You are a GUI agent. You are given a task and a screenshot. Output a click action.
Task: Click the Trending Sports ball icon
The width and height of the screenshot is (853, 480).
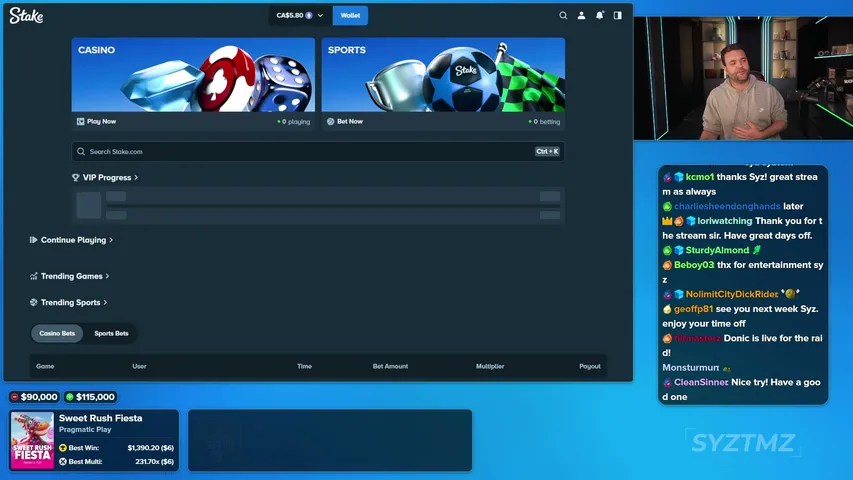point(34,302)
